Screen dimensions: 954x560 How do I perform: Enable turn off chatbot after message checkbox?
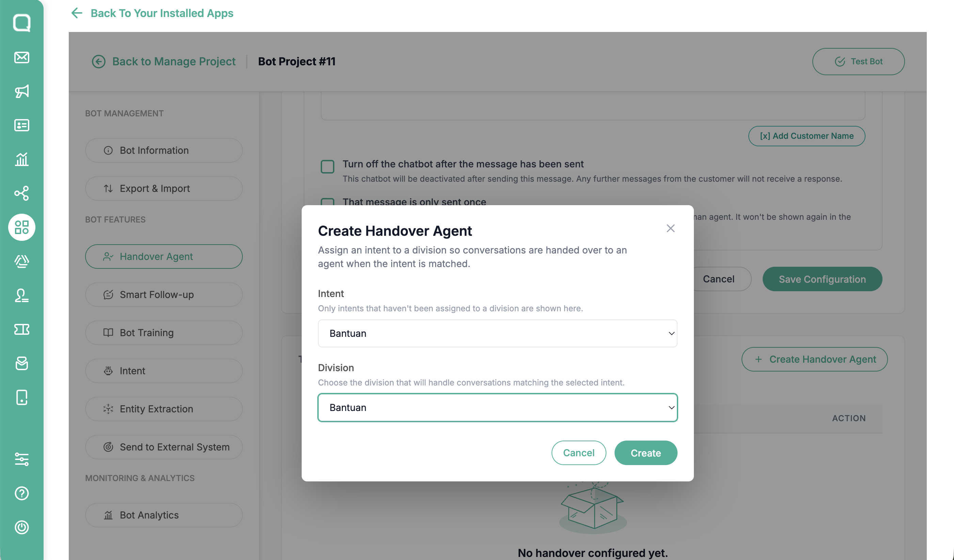(x=327, y=166)
